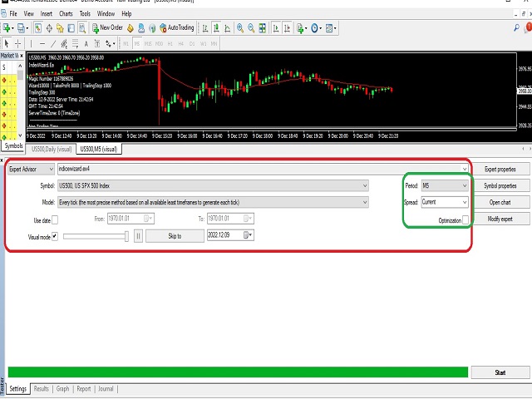Switch to the Journal tab
This screenshot has height=399, width=532.
[106, 389]
